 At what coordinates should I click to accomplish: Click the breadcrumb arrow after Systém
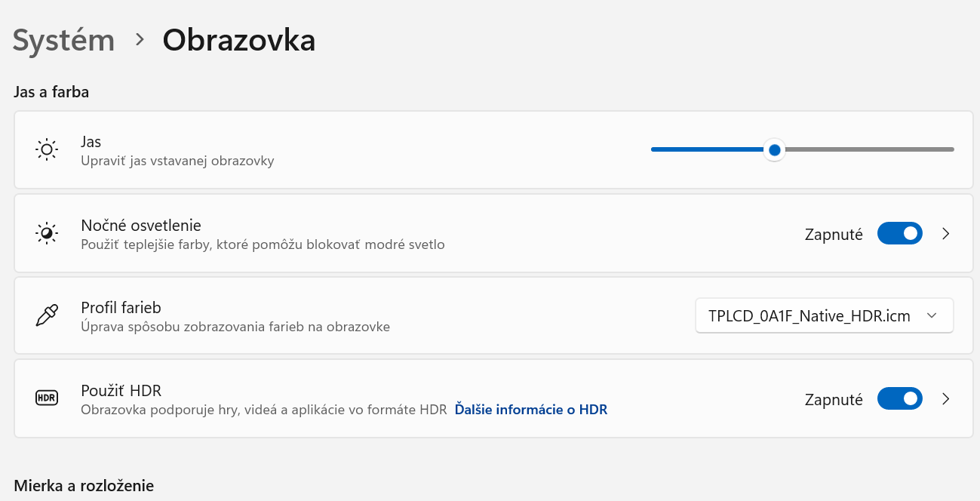click(x=140, y=40)
